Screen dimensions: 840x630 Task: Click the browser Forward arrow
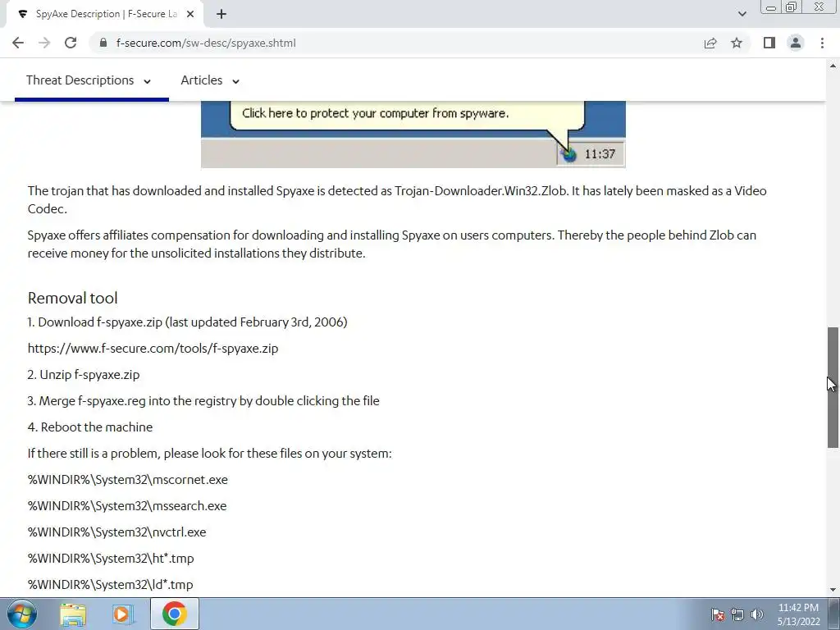tap(44, 43)
